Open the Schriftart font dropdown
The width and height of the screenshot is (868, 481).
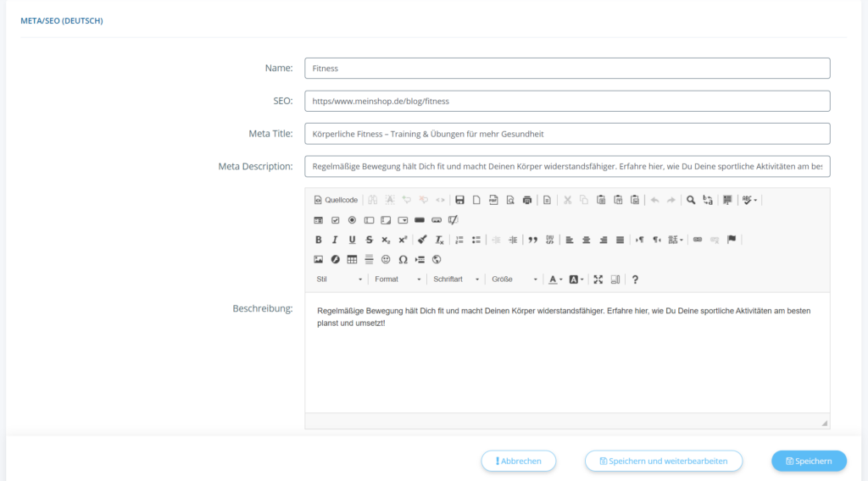(x=456, y=279)
